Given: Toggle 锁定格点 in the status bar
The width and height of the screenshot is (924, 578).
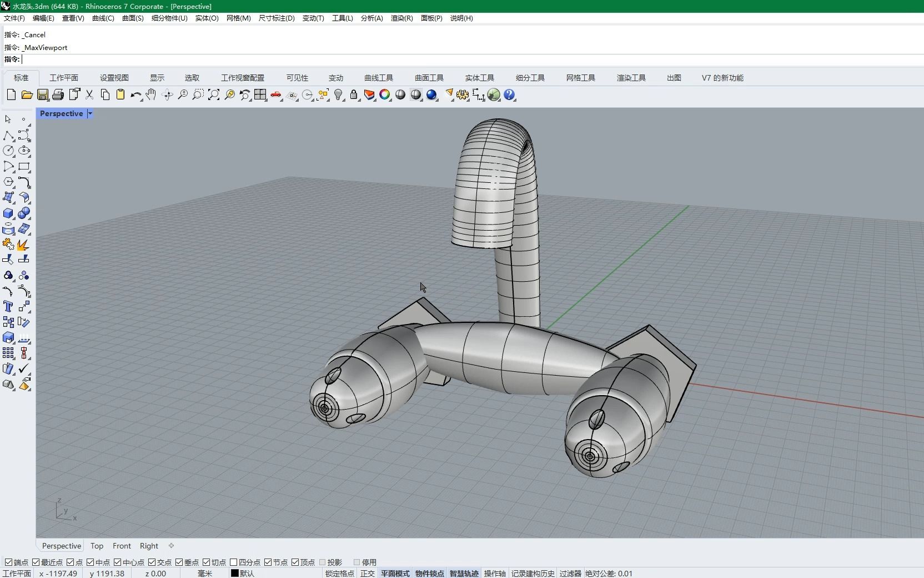Looking at the screenshot, I should [339, 574].
